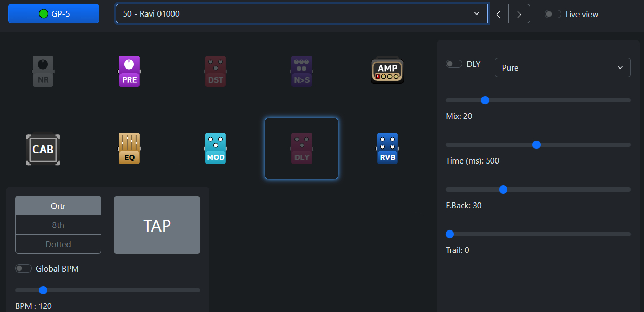Go to the next preset arrow
The width and height of the screenshot is (644, 312).
[519, 14]
